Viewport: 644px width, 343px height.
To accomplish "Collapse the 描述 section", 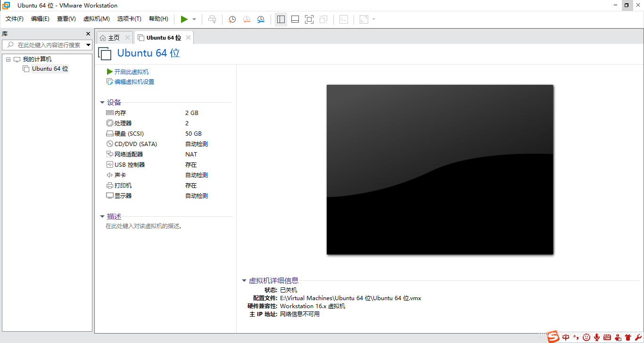I will 102,217.
